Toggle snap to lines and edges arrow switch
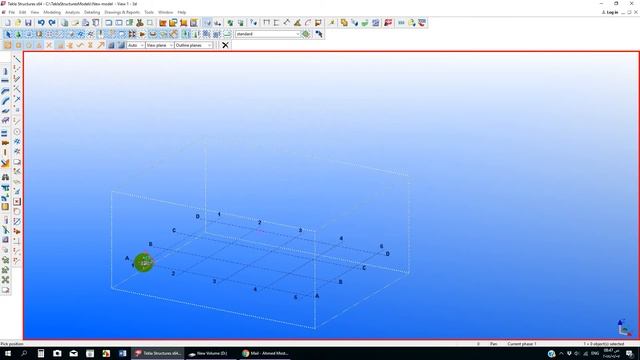This screenshot has height=360, width=640. (101, 45)
